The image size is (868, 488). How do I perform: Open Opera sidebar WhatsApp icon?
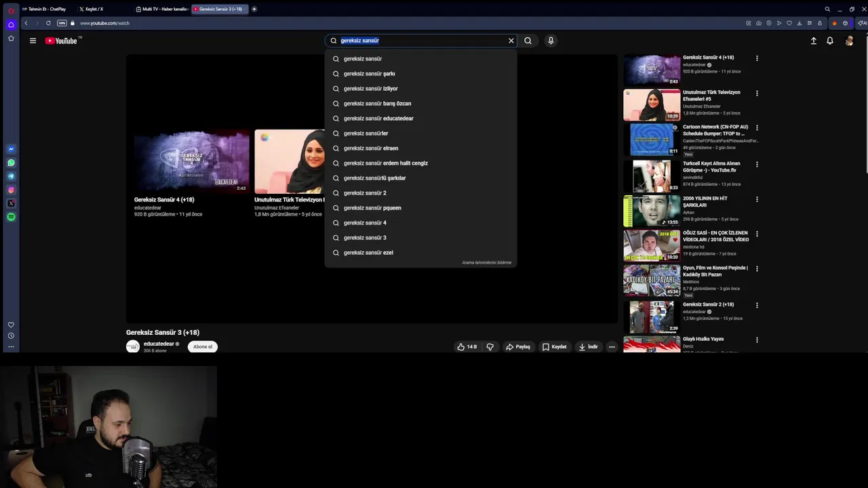point(11,163)
